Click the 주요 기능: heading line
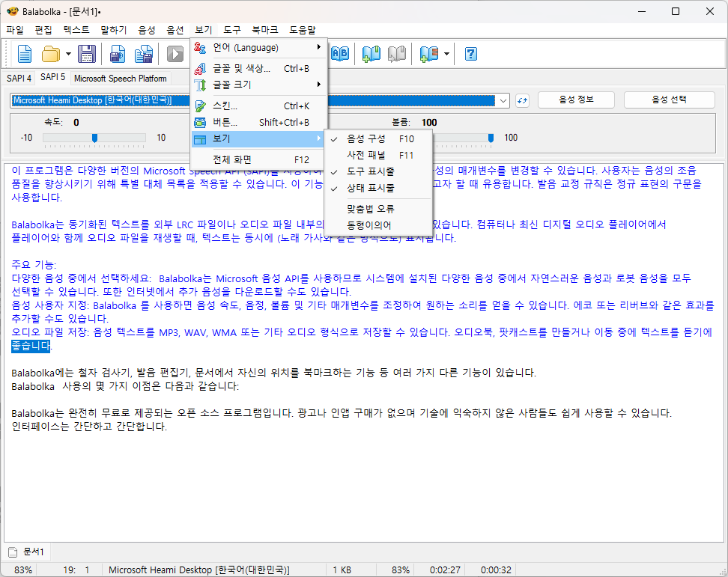Viewport: 728px width, 577px height. [34, 265]
